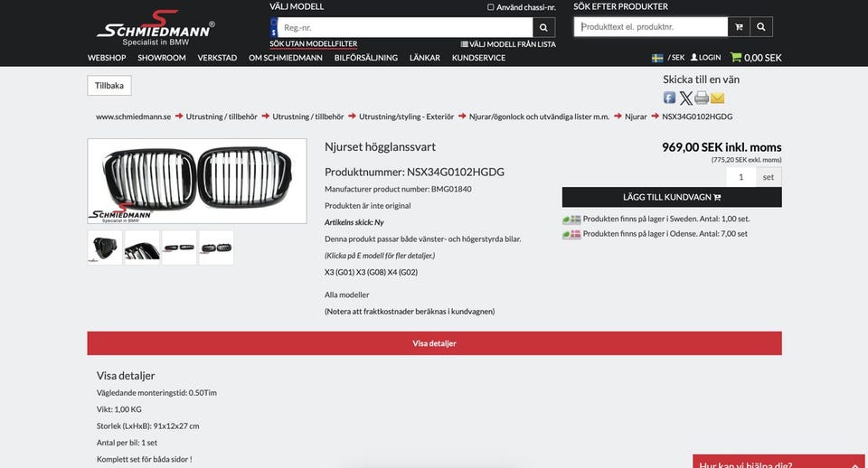Select the first product thumbnail
This screenshot has height=468, width=868.
105,248
